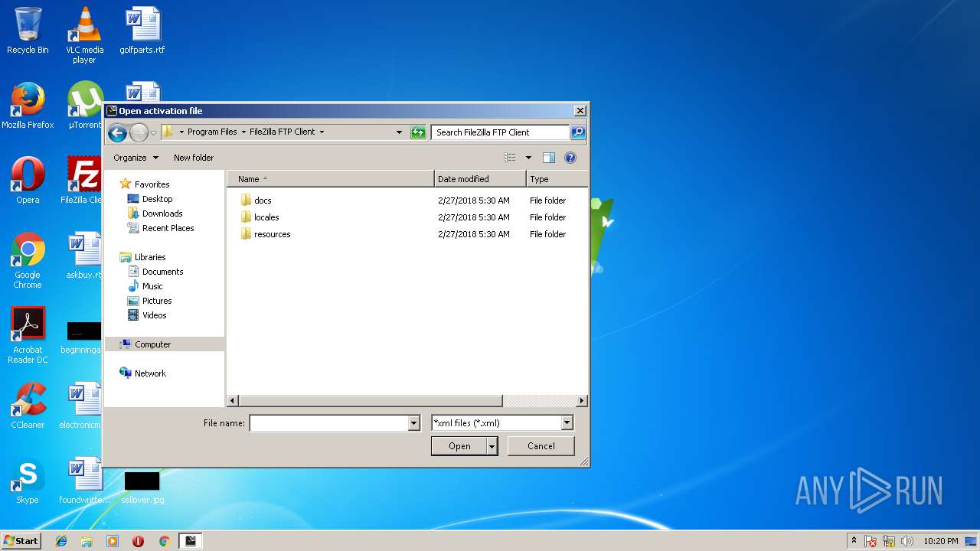980x551 pixels.
Task: Open Windows Explorer from the taskbar
Action: click(x=87, y=541)
